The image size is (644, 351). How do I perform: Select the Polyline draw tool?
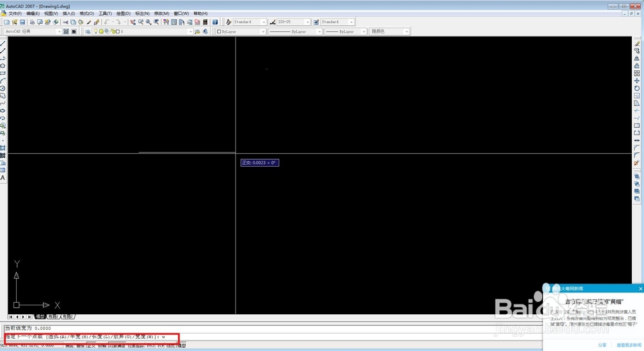pos(3,59)
